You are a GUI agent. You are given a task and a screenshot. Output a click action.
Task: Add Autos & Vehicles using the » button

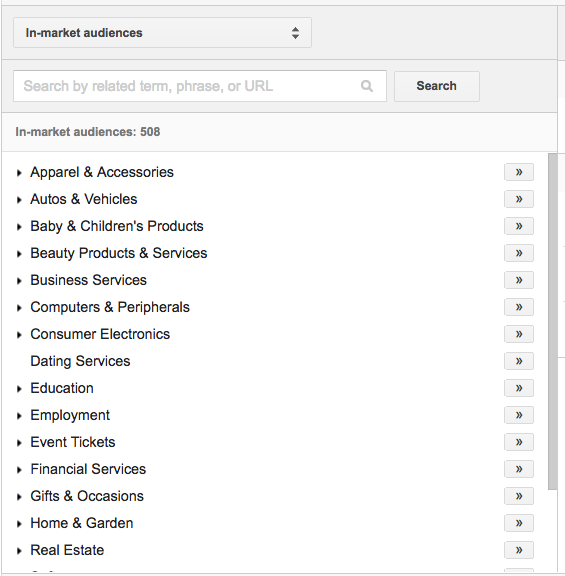tap(519, 199)
